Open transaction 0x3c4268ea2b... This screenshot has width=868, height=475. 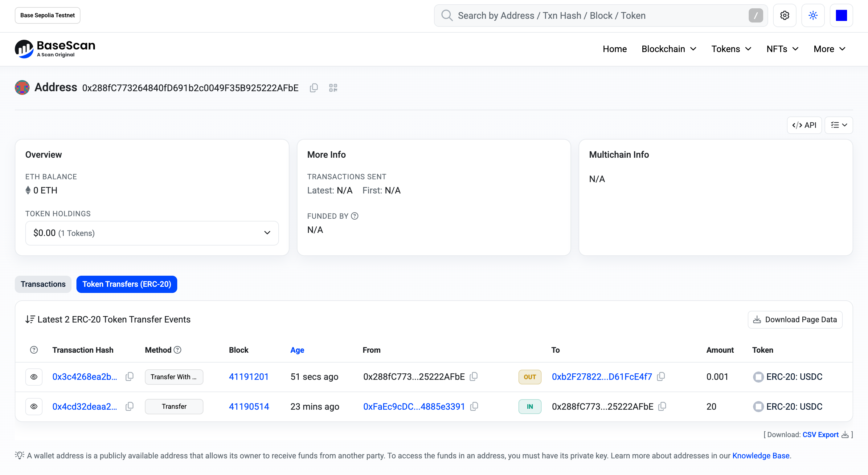click(85, 377)
